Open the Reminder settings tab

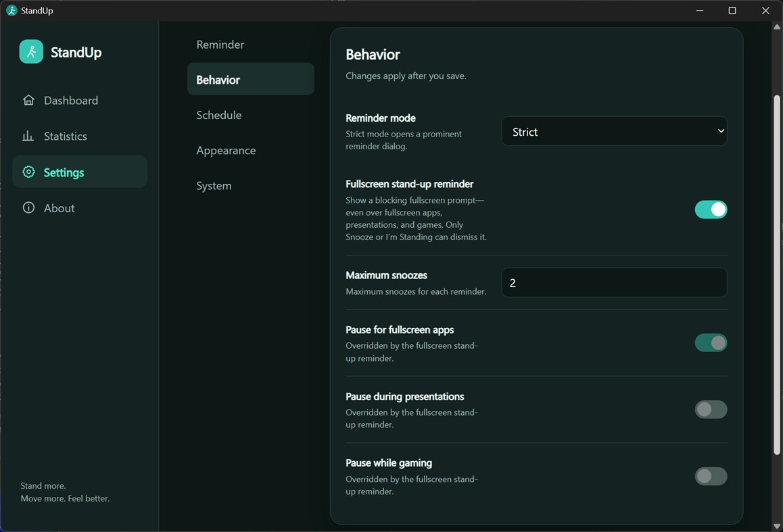click(251, 45)
